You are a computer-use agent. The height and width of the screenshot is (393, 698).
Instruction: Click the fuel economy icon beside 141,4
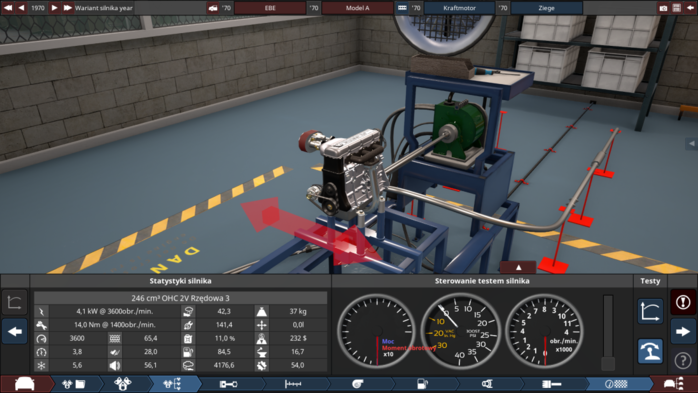pos(188,324)
